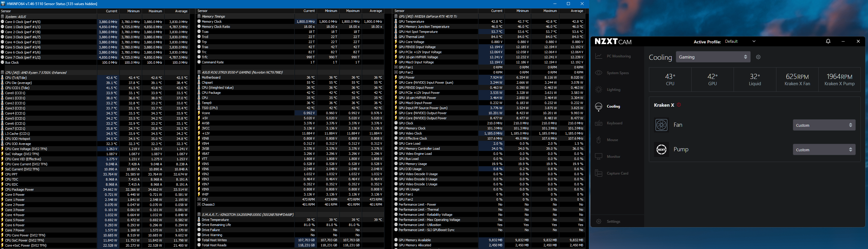
Task: Select the GPU Memory Controller Load row
Action: (x=489, y=149)
